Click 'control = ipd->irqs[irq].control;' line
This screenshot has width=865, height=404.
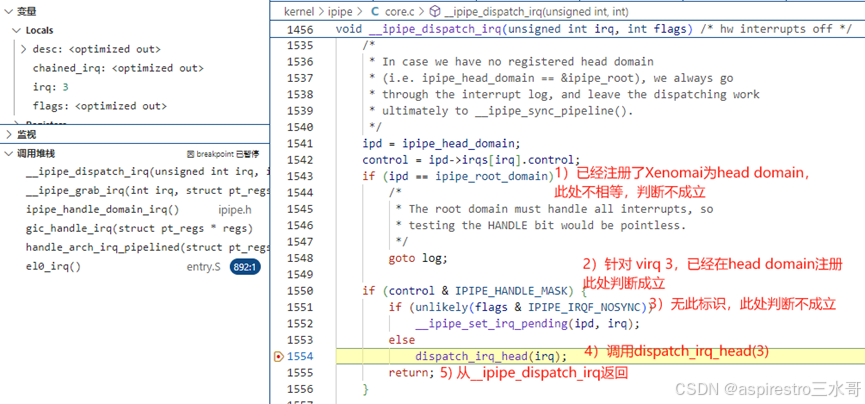471,160
